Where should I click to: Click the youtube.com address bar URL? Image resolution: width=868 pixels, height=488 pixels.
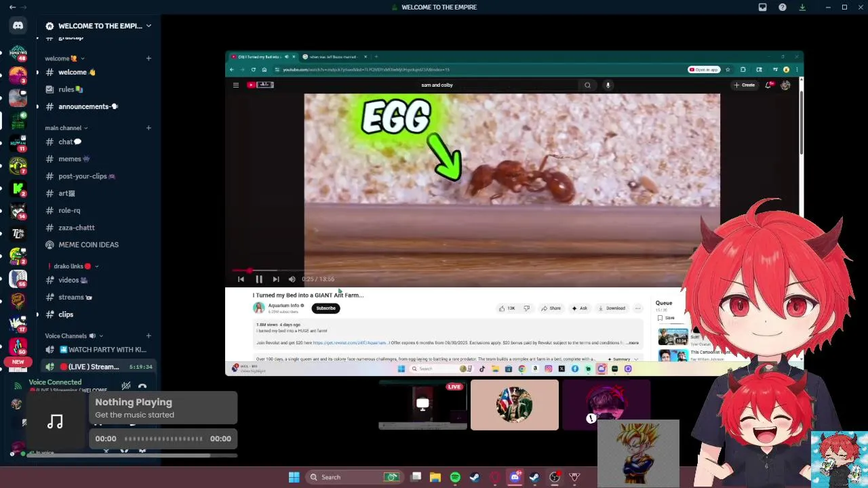pos(366,70)
